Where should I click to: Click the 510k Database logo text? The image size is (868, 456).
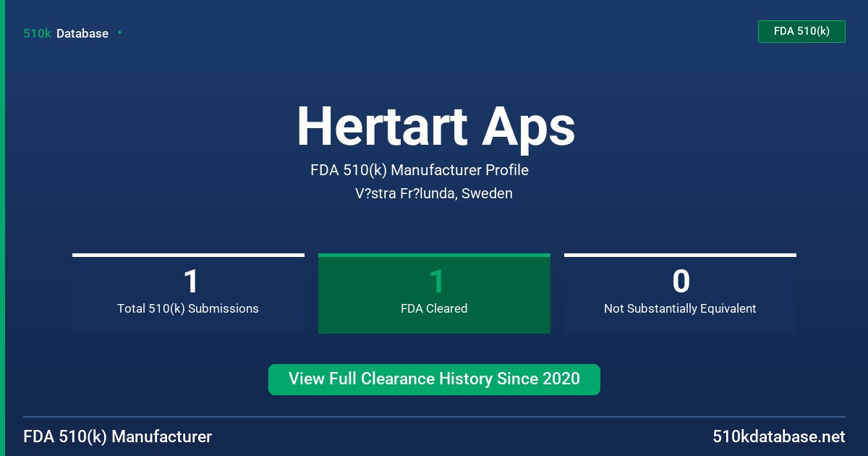pos(66,33)
